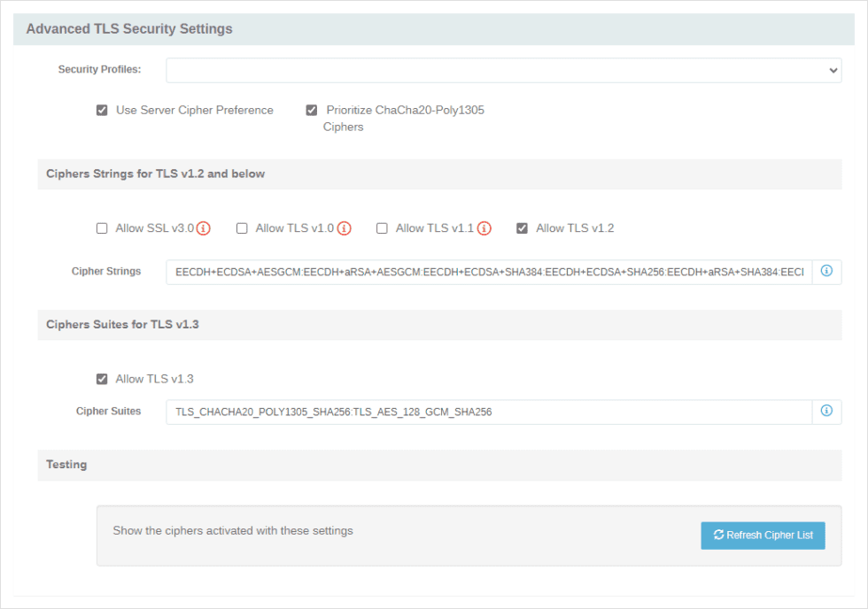Image resolution: width=868 pixels, height=609 pixels.
Task: Open the Security Profiles dropdown
Action: (504, 70)
